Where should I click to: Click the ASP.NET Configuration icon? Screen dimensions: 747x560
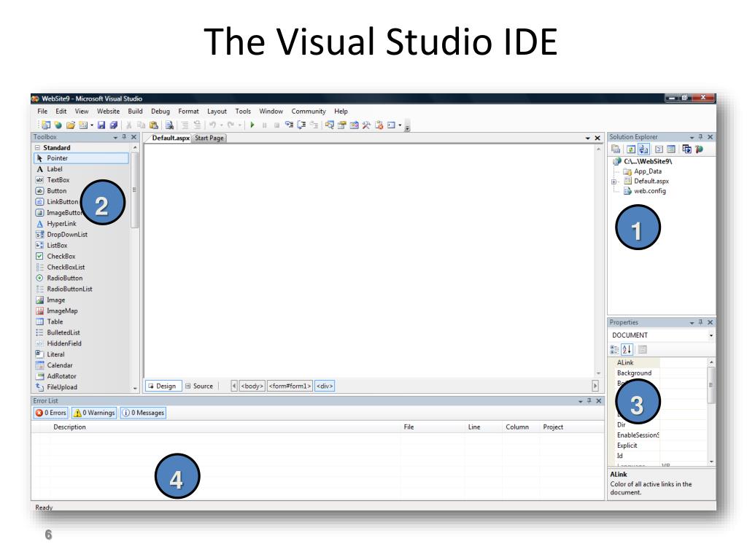pos(699,149)
